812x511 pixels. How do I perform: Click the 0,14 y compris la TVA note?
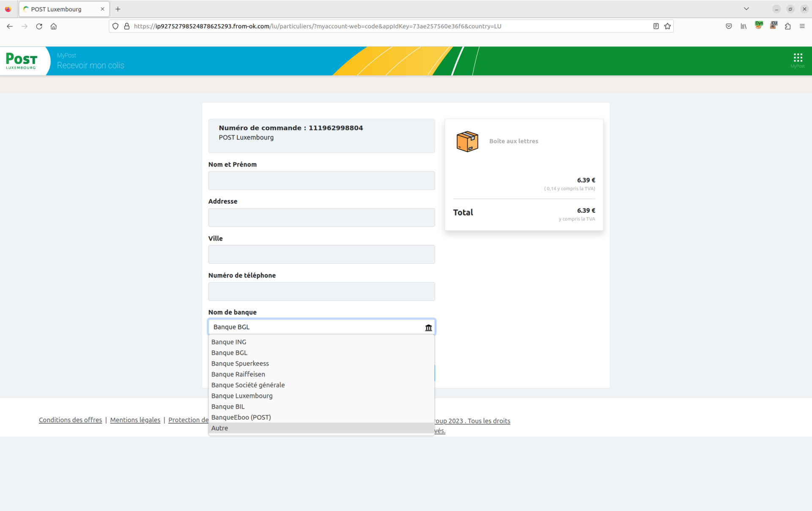569,189
